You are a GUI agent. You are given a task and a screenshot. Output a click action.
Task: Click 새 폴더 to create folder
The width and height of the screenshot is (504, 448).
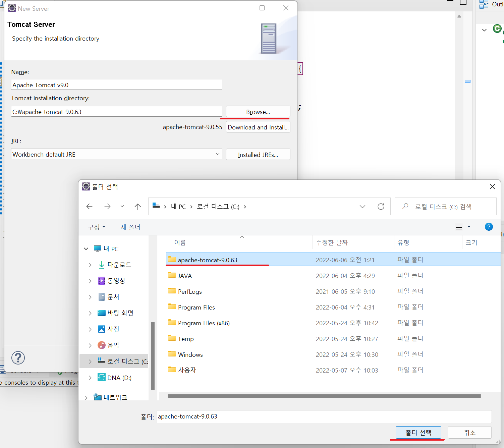click(x=130, y=227)
